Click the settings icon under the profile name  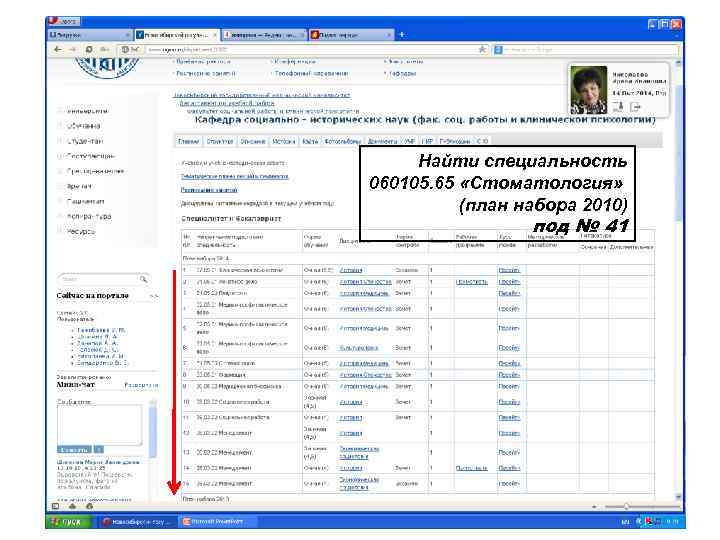coord(618,107)
